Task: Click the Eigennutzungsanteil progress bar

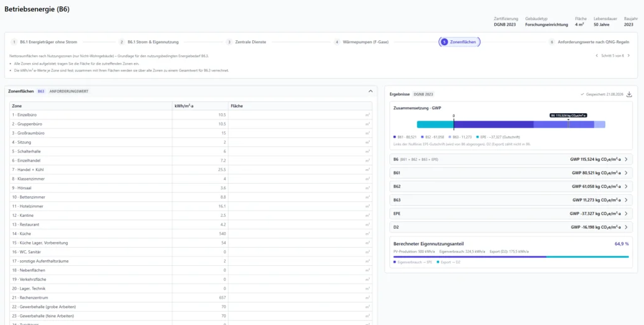Action: click(511, 256)
